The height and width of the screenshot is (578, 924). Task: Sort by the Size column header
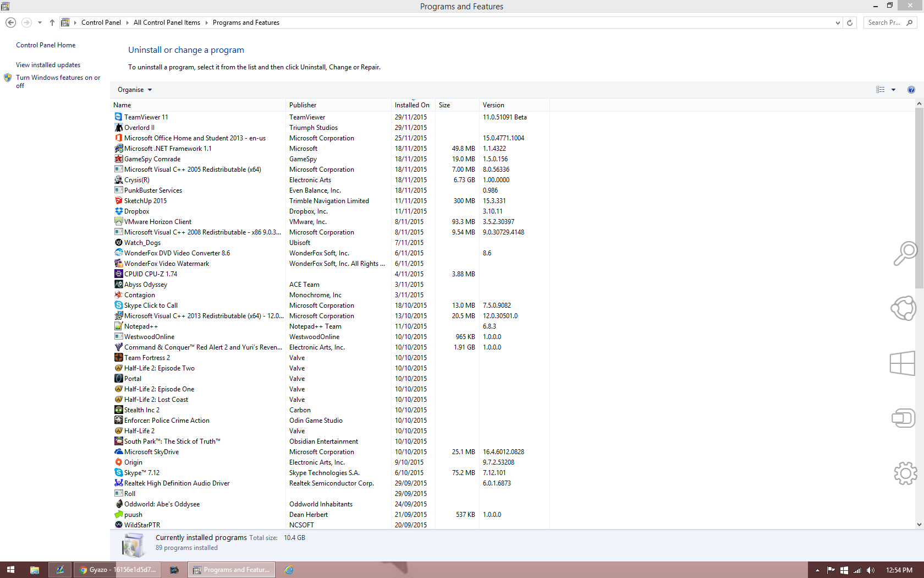(457, 105)
